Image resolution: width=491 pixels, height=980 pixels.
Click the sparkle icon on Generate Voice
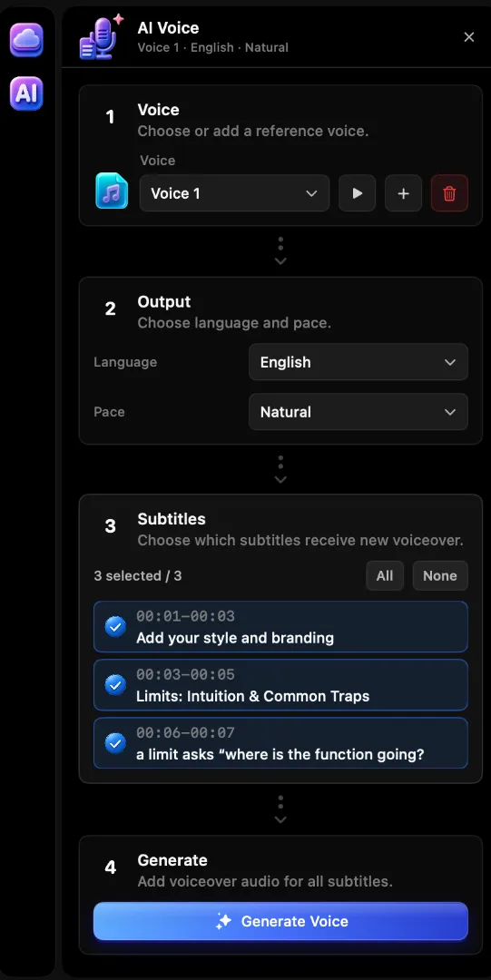(x=224, y=921)
